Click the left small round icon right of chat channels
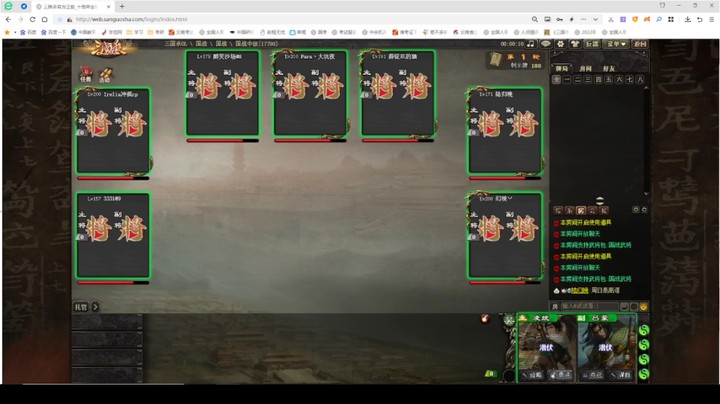 pos(636,209)
